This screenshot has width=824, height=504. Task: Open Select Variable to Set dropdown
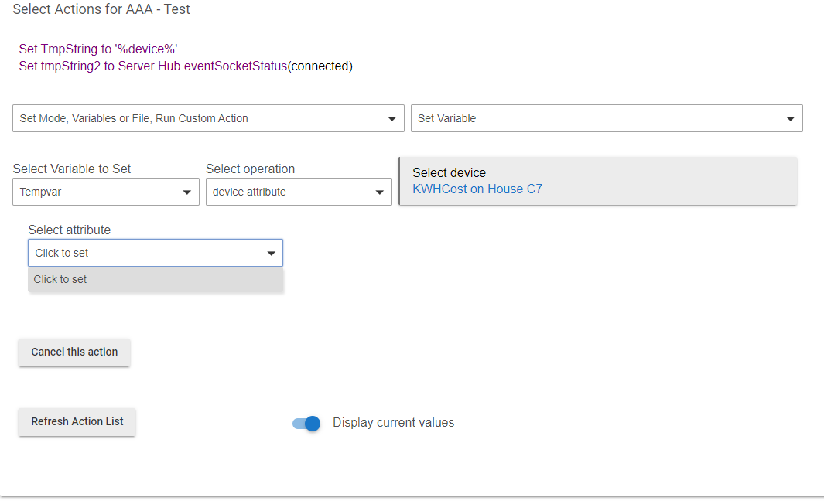coord(106,192)
